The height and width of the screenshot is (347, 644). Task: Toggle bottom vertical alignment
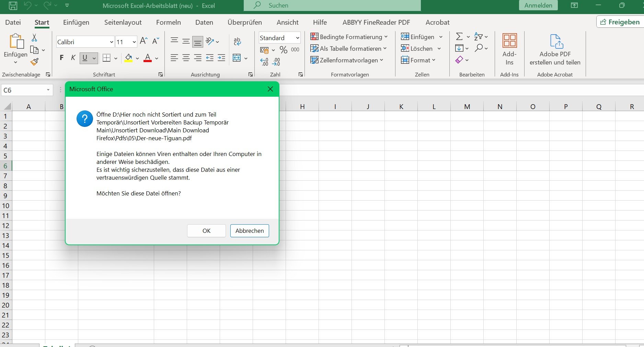point(198,41)
